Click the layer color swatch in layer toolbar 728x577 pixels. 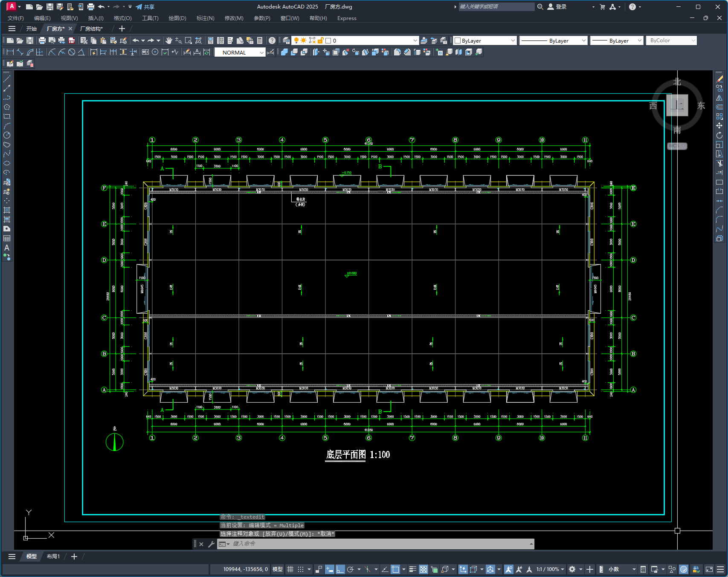pyautogui.click(x=328, y=40)
